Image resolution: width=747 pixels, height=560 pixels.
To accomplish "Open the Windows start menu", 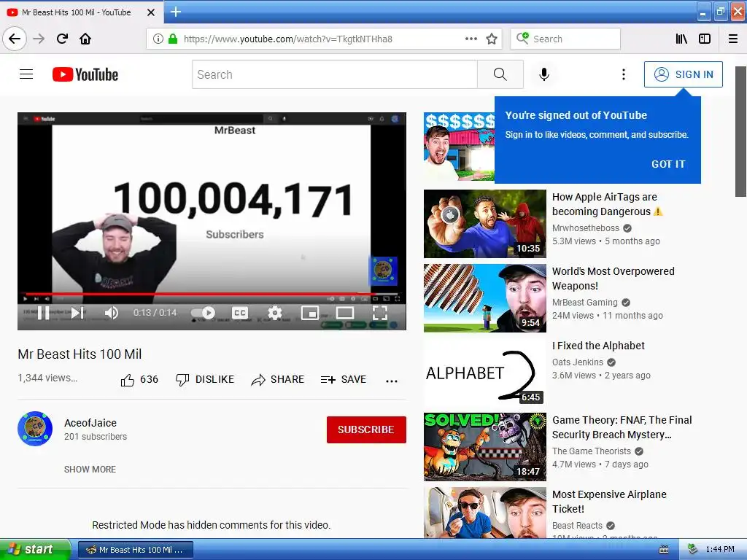I will [35, 550].
